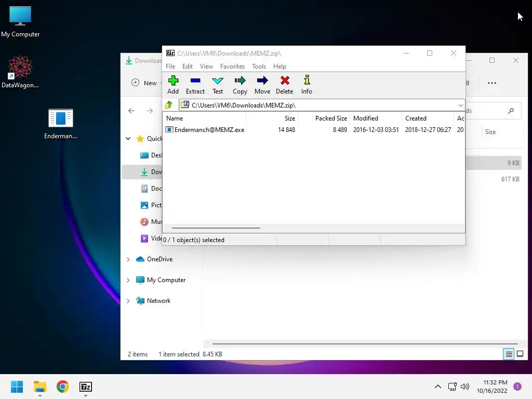Switch Explorer to details view layout

[x=509, y=354]
